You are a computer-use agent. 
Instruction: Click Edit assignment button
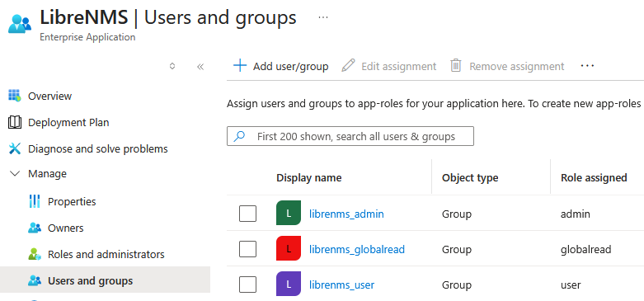[389, 66]
